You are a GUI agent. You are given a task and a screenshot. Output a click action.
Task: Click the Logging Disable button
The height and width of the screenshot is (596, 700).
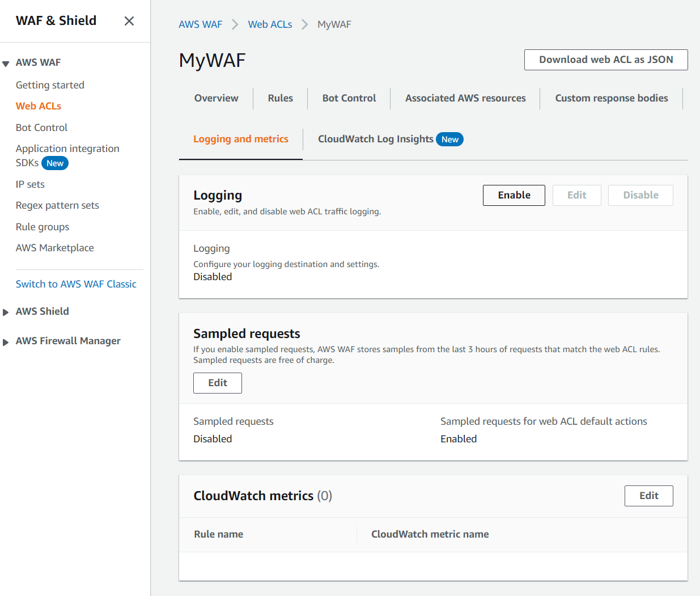pos(640,195)
